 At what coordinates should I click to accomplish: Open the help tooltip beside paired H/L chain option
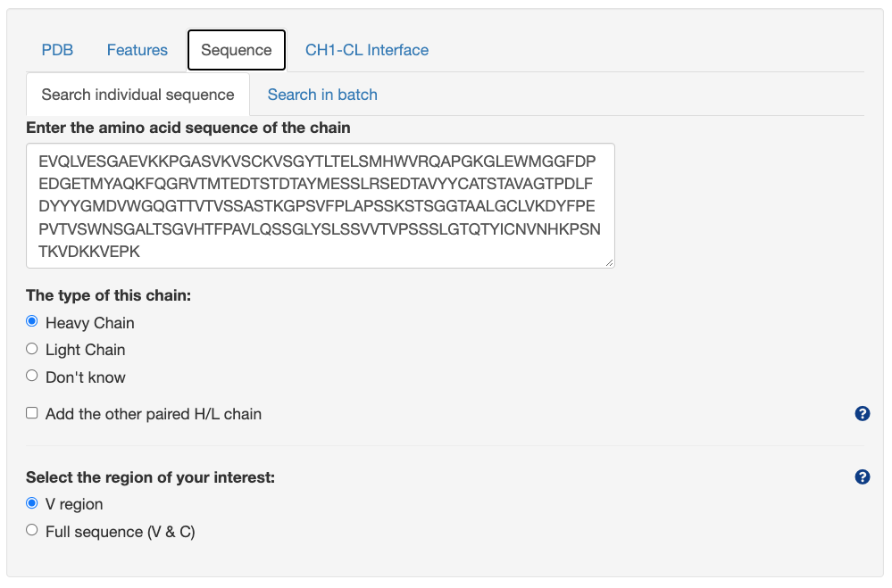point(862,413)
